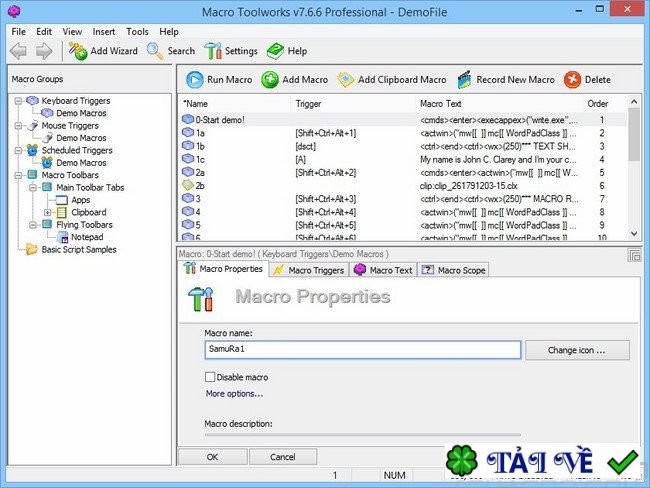Toggle the Disable macro checkbox
650x488 pixels.
pyautogui.click(x=210, y=377)
